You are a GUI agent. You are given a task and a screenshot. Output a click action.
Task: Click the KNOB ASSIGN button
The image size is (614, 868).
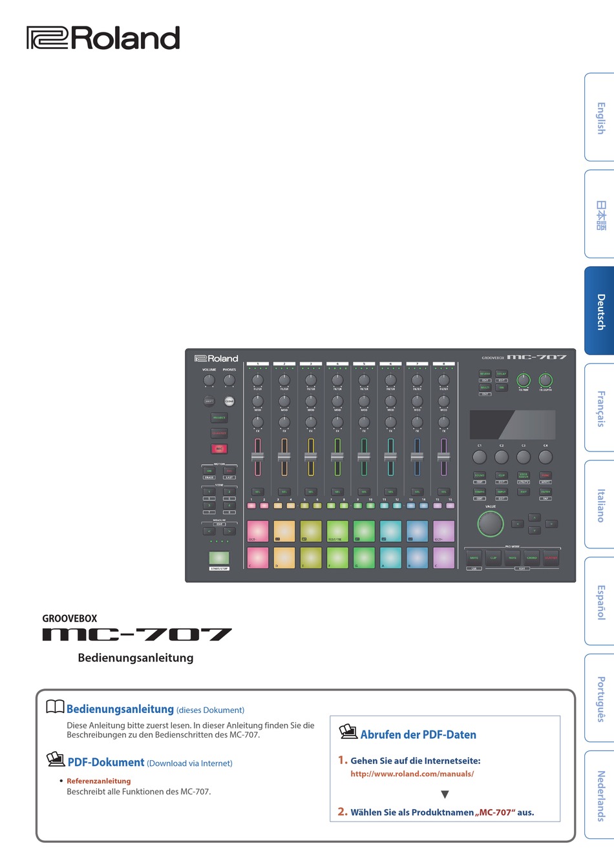(524, 475)
